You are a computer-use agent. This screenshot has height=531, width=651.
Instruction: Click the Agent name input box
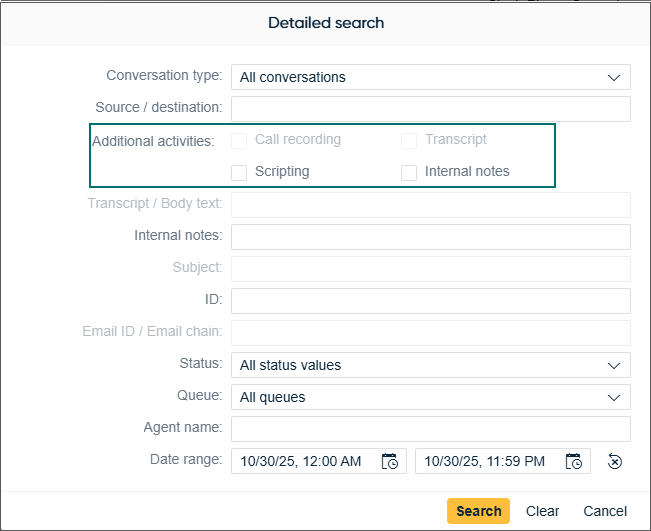pyautogui.click(x=430, y=429)
